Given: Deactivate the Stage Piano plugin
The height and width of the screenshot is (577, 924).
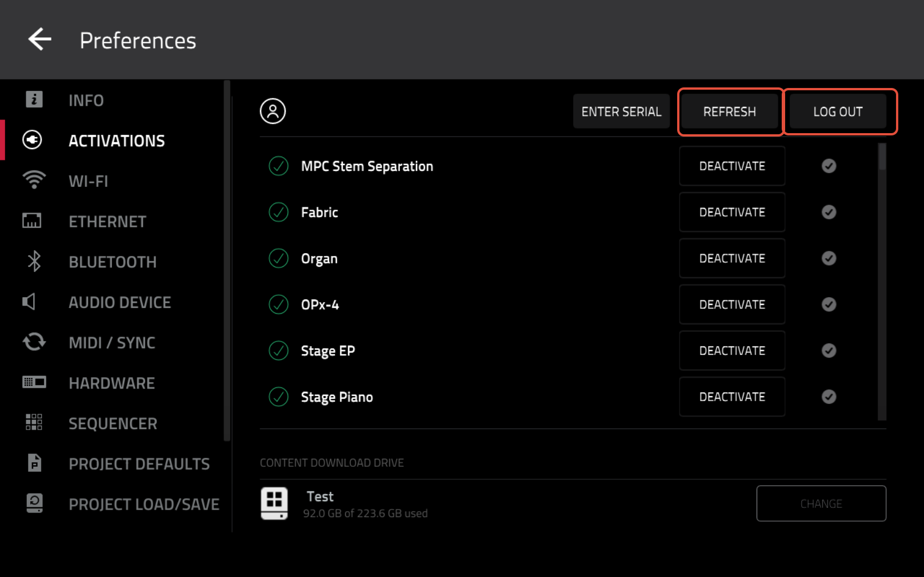Looking at the screenshot, I should [732, 396].
